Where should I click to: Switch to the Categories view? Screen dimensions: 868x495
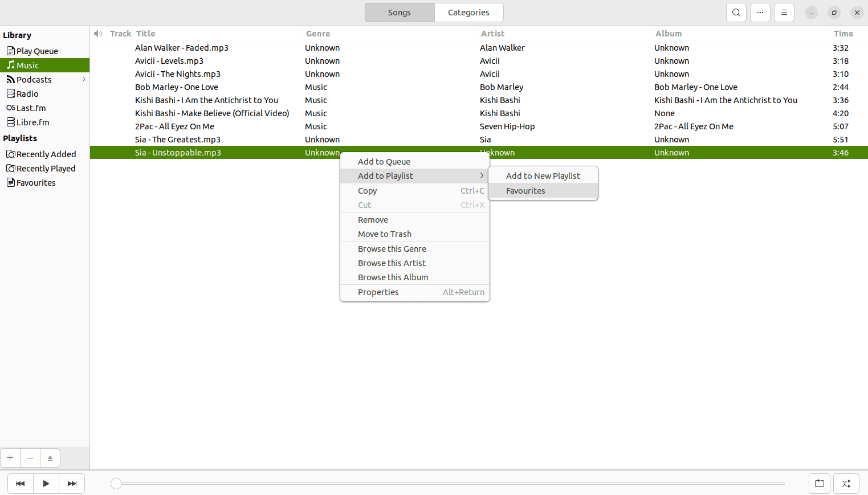[468, 12]
